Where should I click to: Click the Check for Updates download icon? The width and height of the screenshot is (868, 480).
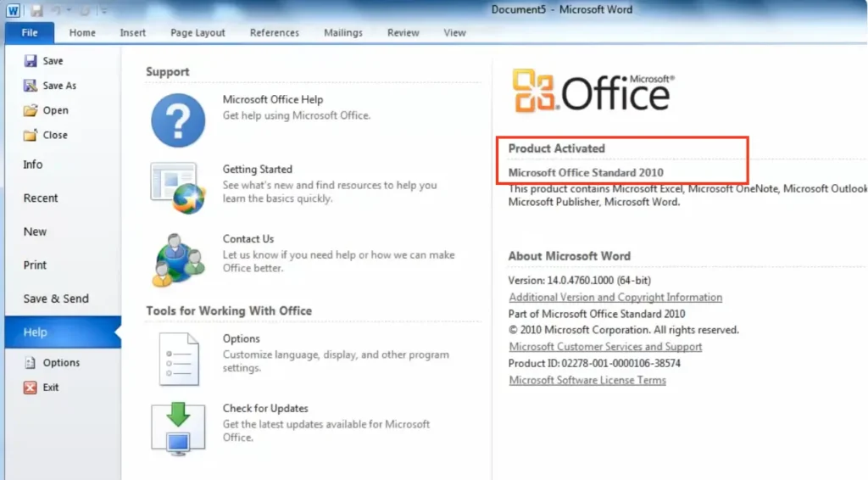pyautogui.click(x=178, y=428)
